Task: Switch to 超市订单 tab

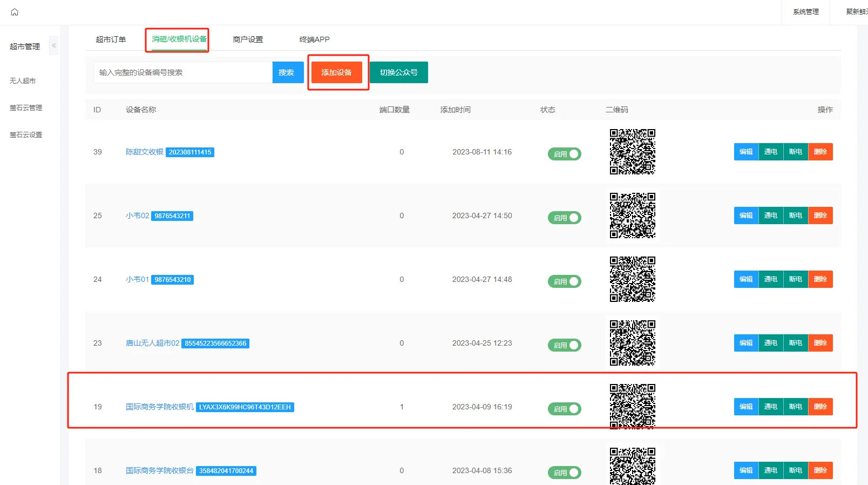Action: coord(111,39)
